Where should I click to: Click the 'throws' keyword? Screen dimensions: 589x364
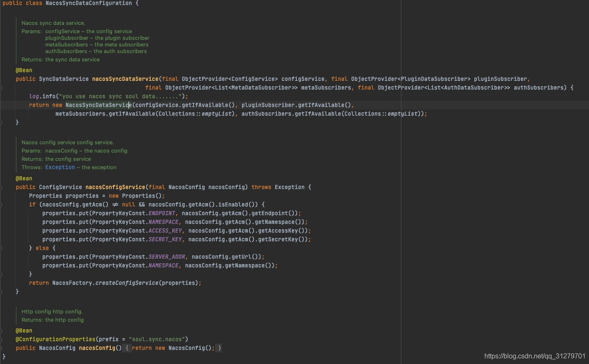click(262, 187)
